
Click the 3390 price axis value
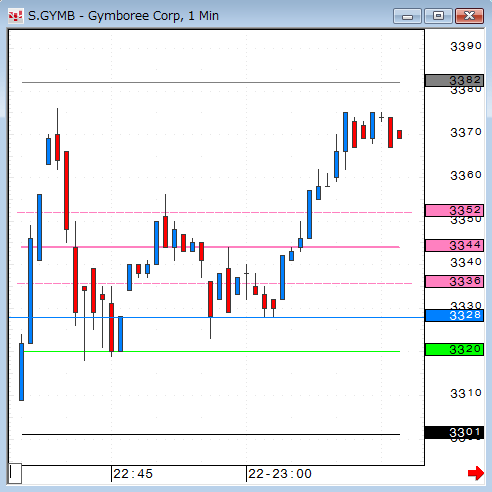coord(466,46)
